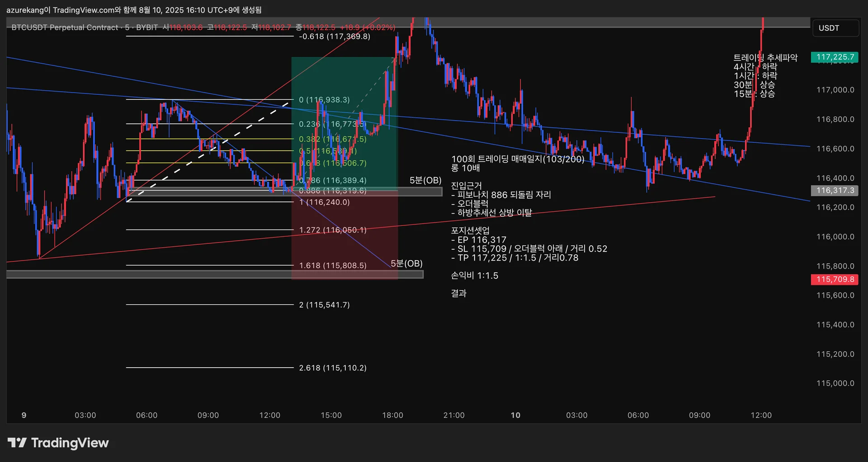The image size is (868, 462).
Task: Select the 0.236 Fibonacci level label
Action: (332, 124)
